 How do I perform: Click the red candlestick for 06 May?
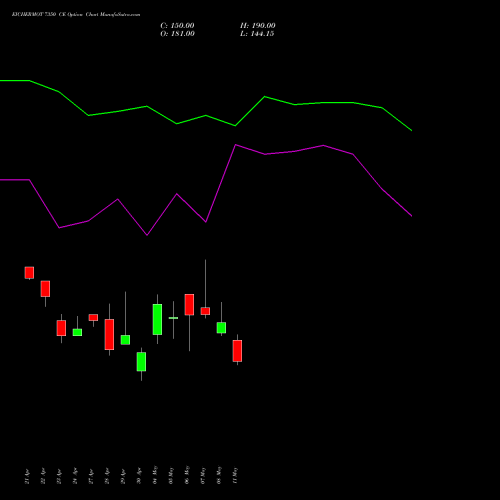[189, 304]
